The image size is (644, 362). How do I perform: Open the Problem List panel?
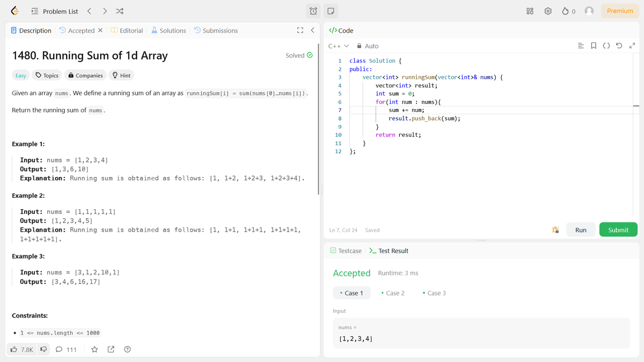click(55, 11)
